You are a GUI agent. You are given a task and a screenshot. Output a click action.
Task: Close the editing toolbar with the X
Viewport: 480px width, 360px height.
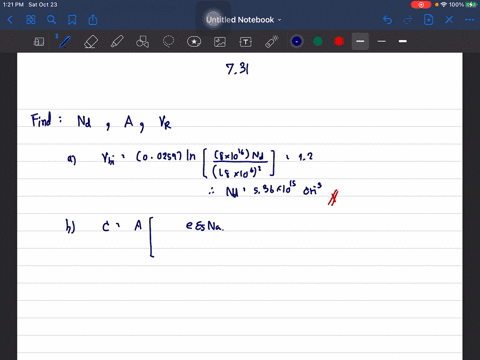coord(449,20)
